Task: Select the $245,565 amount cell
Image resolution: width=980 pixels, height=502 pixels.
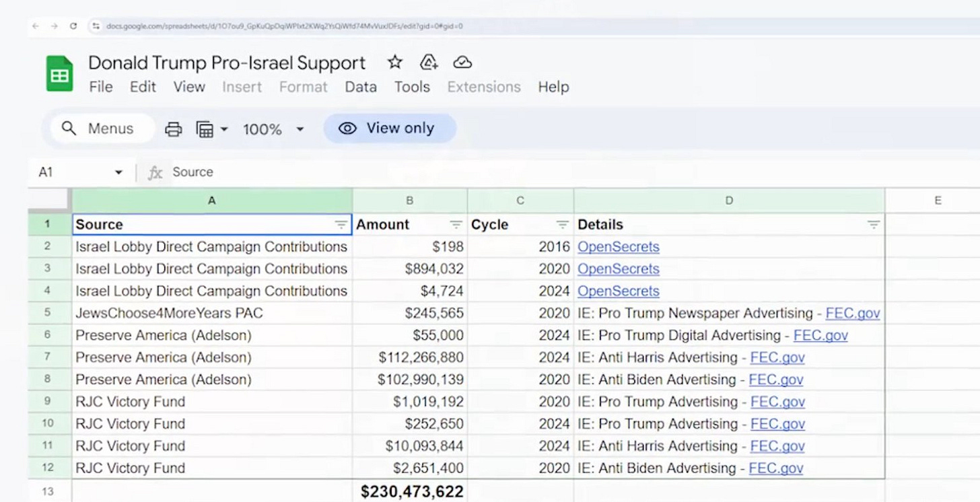Action: coord(410,314)
